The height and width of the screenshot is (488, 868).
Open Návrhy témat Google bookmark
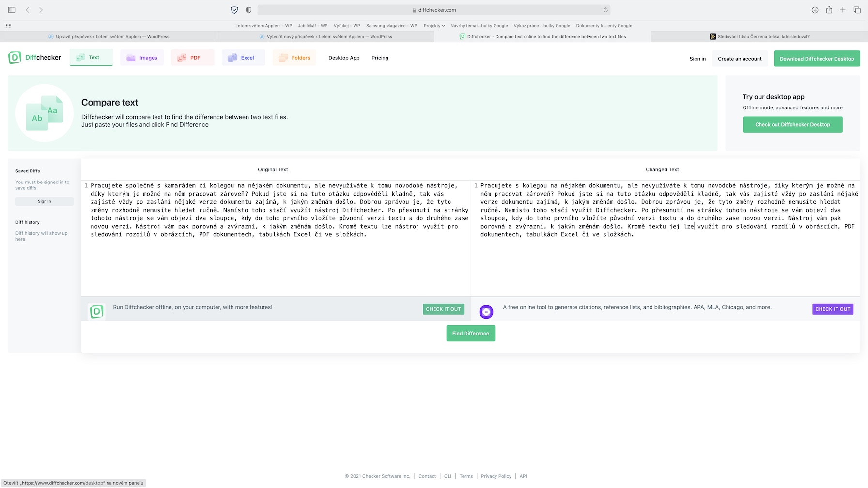click(x=479, y=26)
